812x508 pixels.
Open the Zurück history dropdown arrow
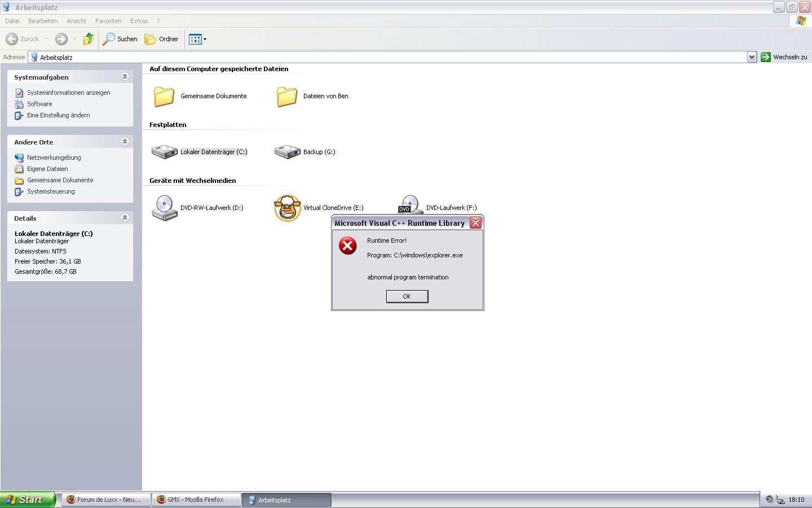(46, 39)
